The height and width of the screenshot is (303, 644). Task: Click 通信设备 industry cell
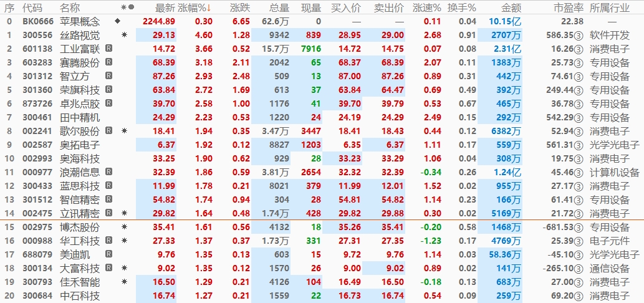609,268
